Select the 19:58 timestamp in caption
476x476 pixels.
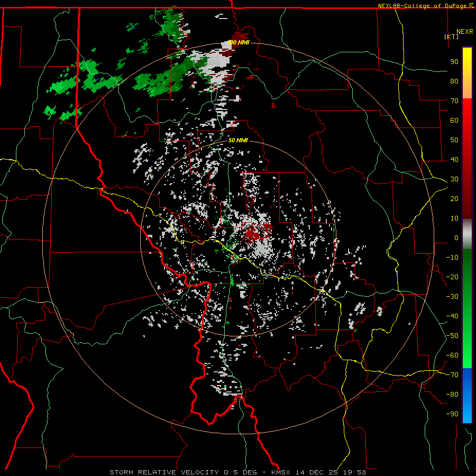point(355,472)
